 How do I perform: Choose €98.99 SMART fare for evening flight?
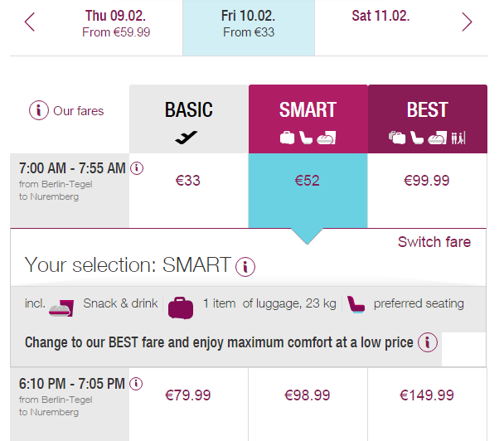coord(308,395)
